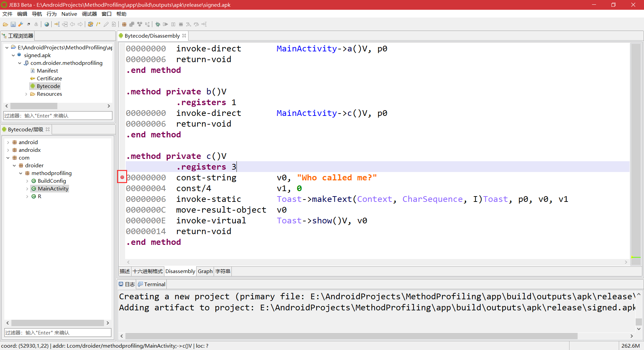
Task: Collapse the com.droider.methodprofiling node
Action: [x=19, y=63]
